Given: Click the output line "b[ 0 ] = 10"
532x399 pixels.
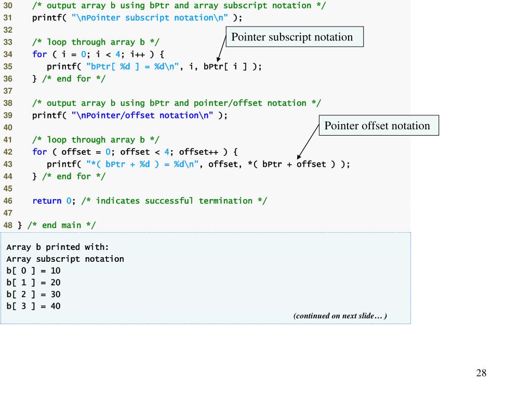Looking at the screenshot, I should point(33,271).
